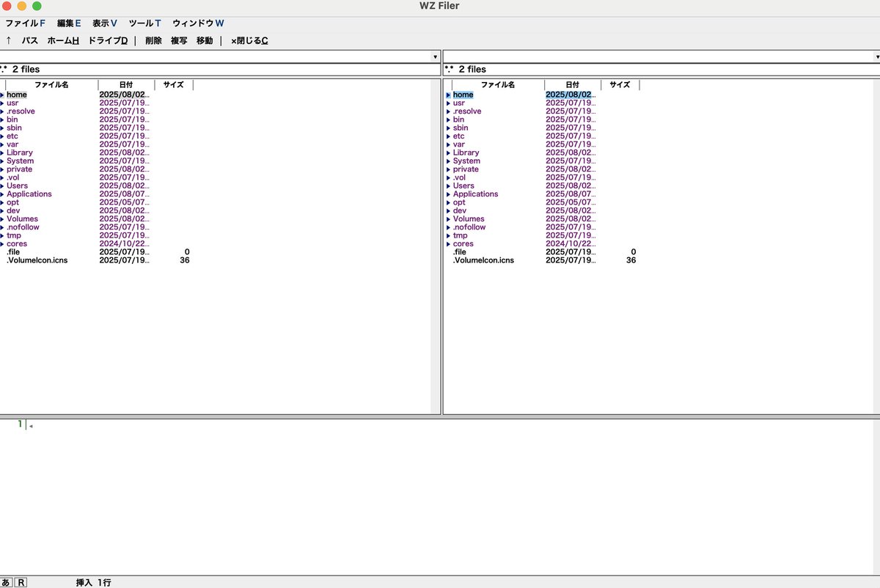Expand the System folder triangle in right pane
This screenshot has height=588, width=880.
coord(448,161)
